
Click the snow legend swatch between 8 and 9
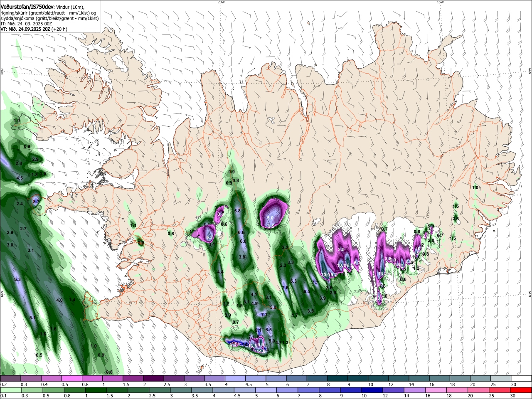(337, 378)
